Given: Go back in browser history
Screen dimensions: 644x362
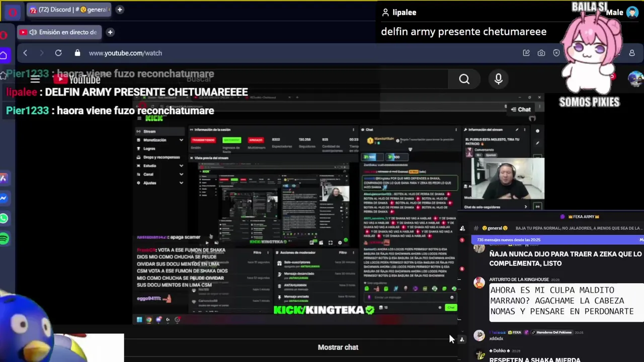Looking at the screenshot, I should point(25,53).
